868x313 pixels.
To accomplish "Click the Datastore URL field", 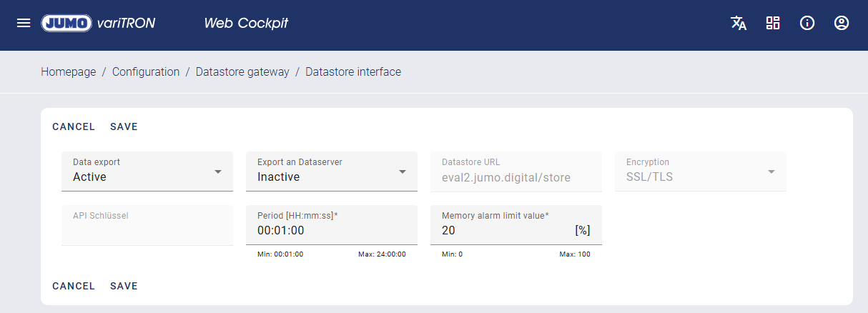I will click(515, 177).
